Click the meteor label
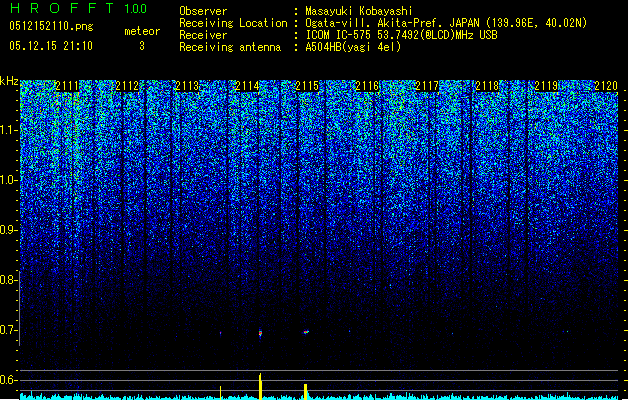Image resolution: width=629 pixels, height=400 pixels. 142,31
